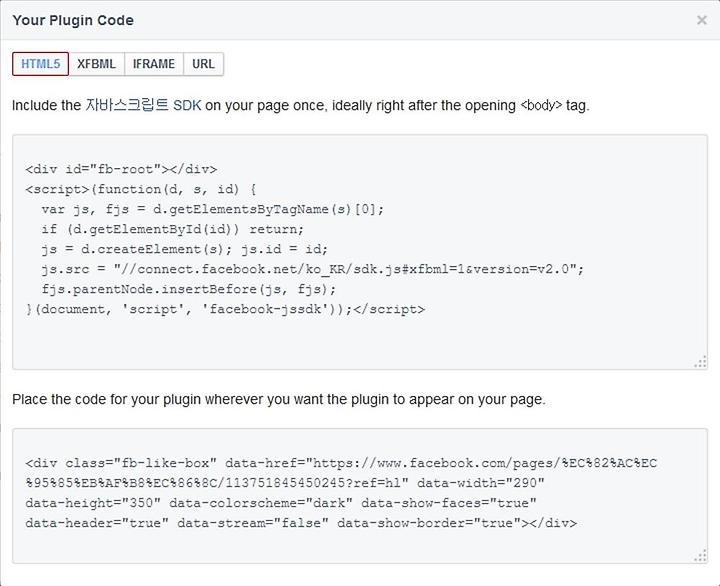The width and height of the screenshot is (720, 586).
Task: Close the Your Plugin Code dialog
Action: point(702,20)
